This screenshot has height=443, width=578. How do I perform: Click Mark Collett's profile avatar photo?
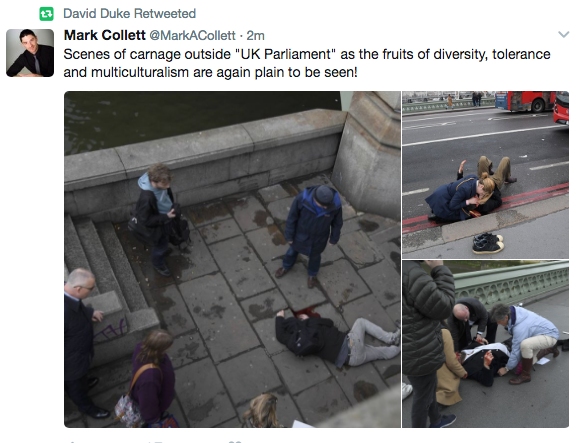pos(30,53)
